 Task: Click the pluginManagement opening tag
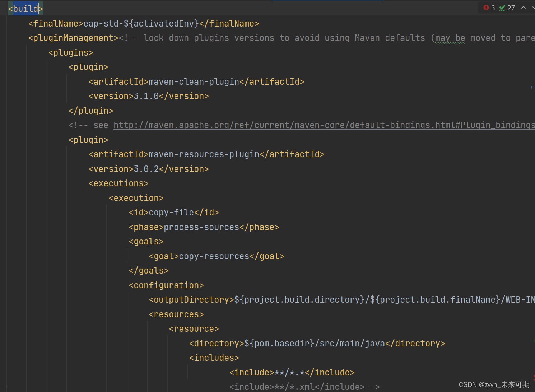pos(73,38)
